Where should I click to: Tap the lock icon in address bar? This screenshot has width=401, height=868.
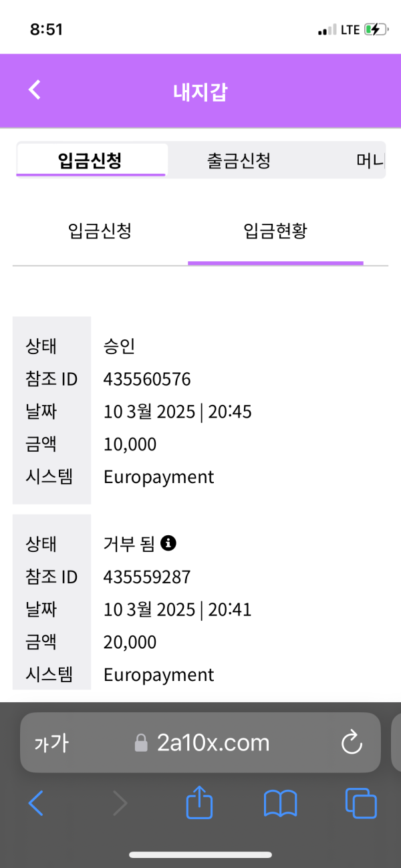tap(141, 743)
